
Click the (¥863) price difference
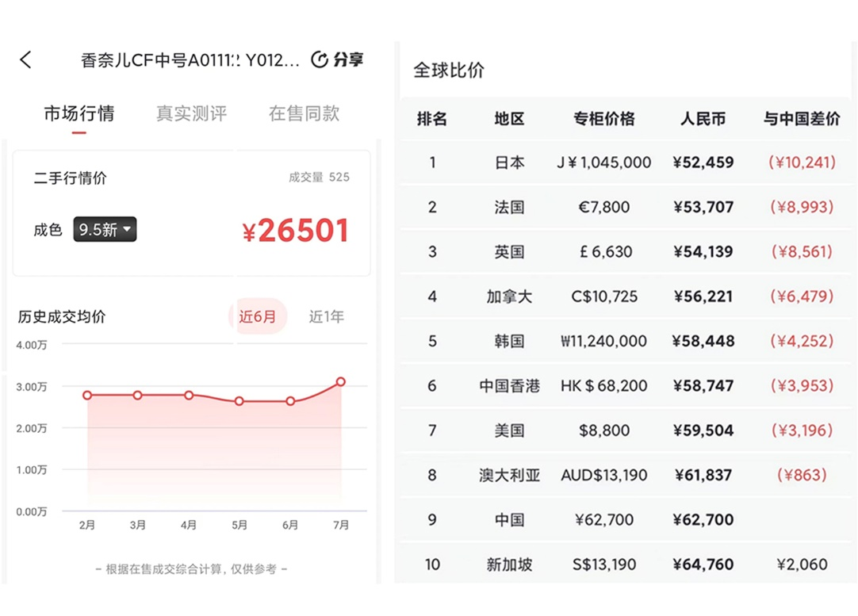click(802, 476)
